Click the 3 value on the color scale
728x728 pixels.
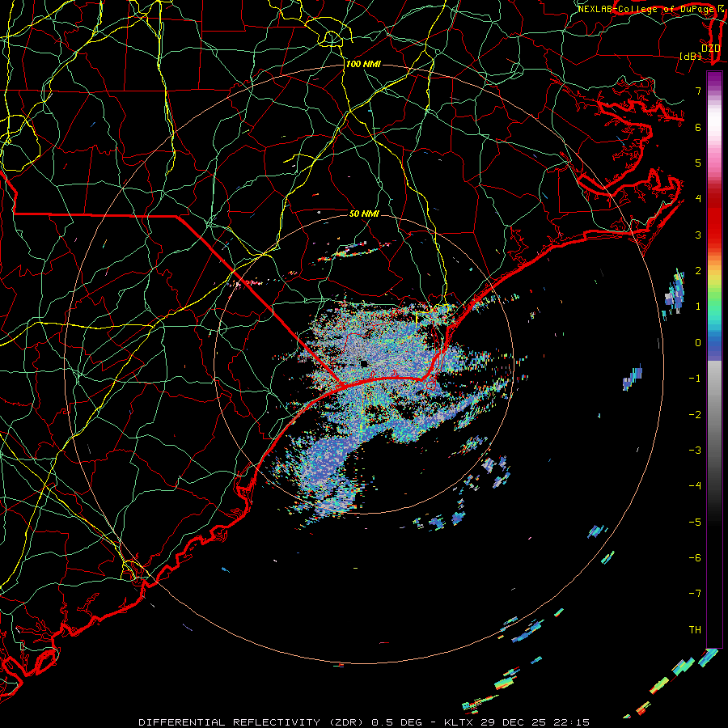(x=698, y=235)
